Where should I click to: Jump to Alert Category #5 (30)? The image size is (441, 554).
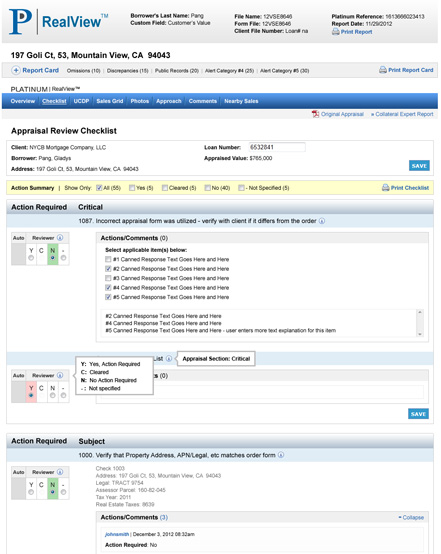pos(284,71)
